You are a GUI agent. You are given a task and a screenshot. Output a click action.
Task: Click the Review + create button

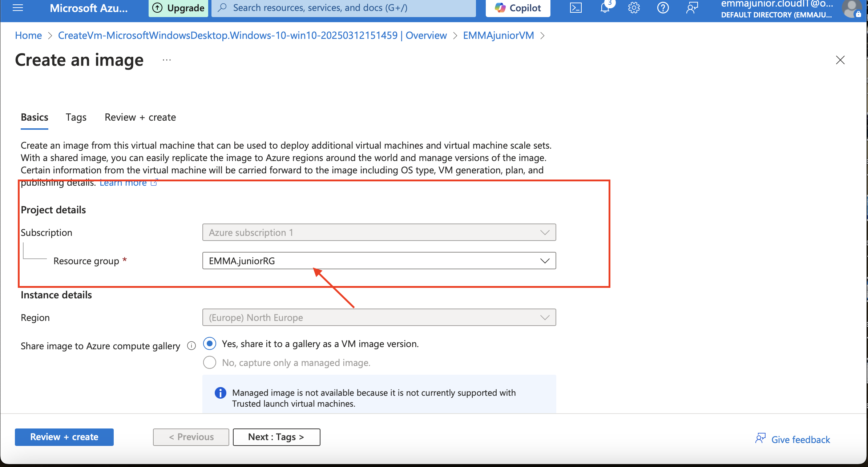[64, 437]
